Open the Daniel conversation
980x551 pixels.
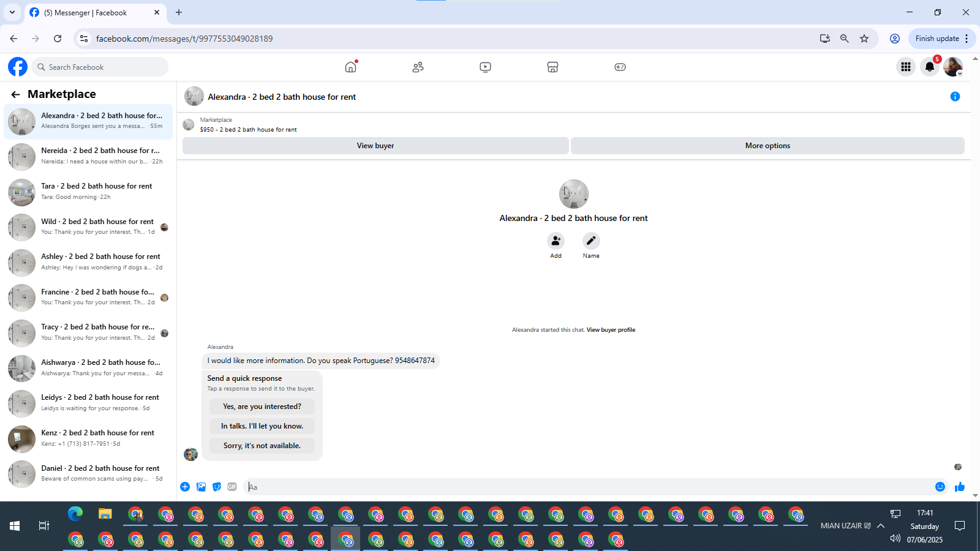(x=88, y=474)
